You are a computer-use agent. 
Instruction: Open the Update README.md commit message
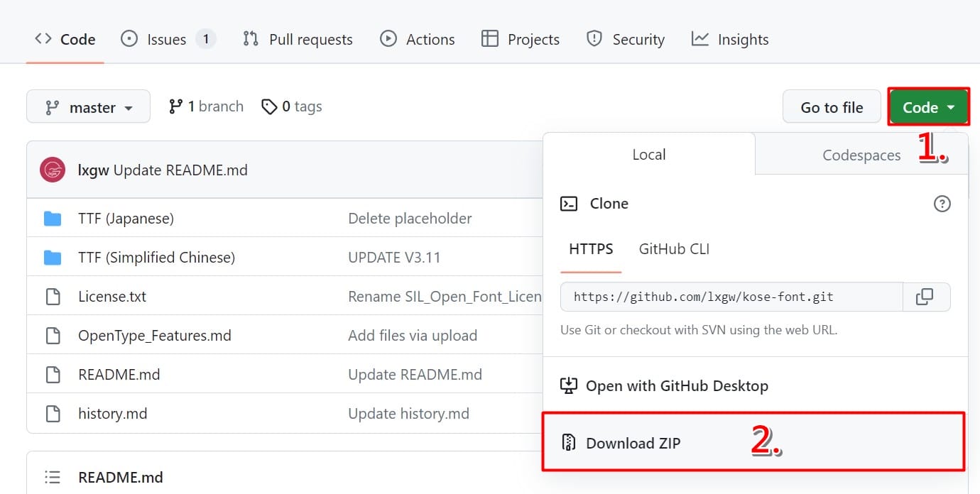(x=180, y=170)
